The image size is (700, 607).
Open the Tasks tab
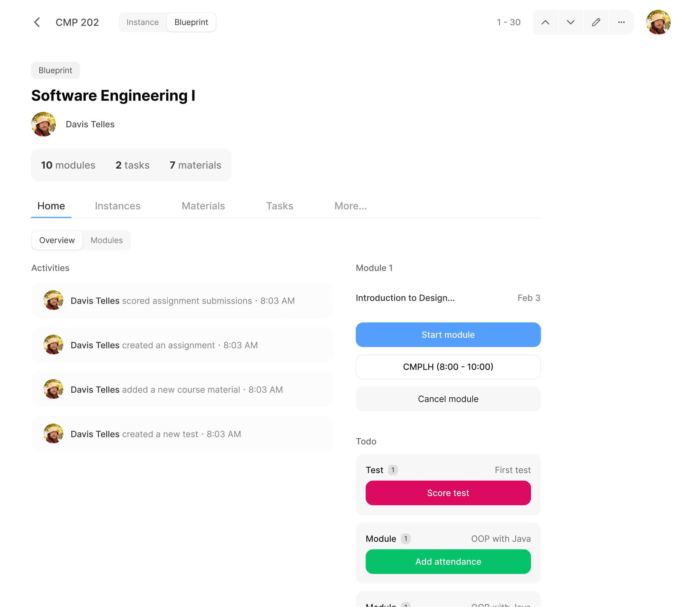(280, 206)
